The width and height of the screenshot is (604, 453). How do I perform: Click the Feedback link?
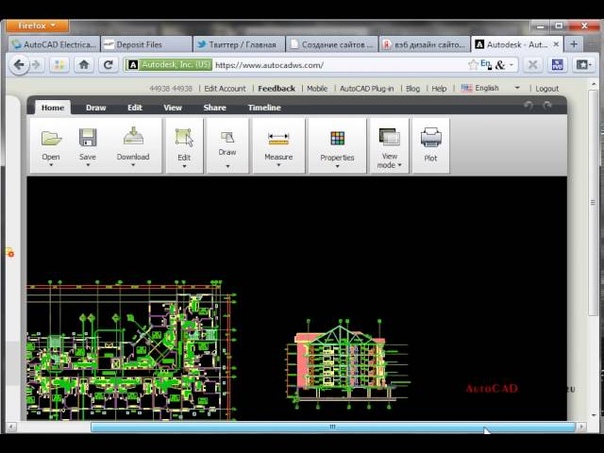pos(277,89)
